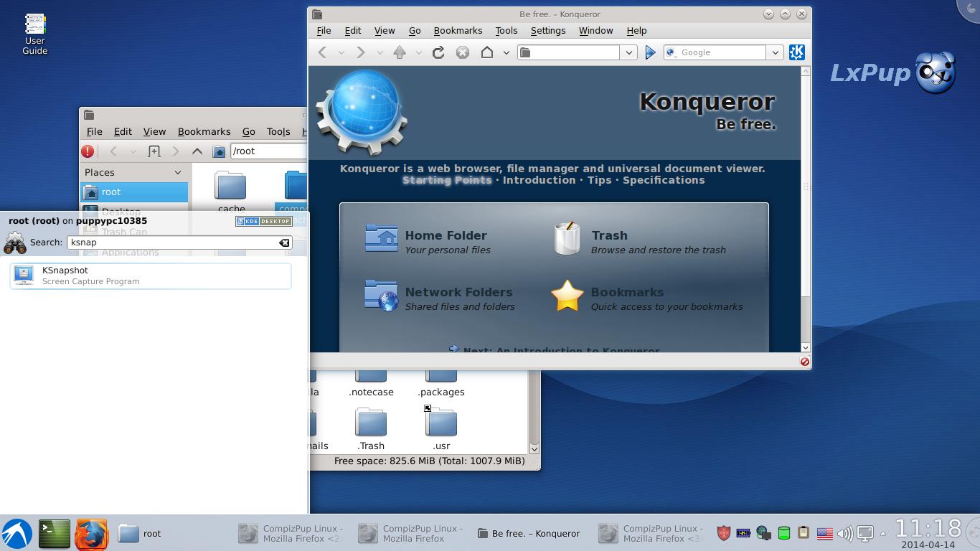Reload the page in Konqueror
This screenshot has height=551, width=980.
(x=438, y=52)
